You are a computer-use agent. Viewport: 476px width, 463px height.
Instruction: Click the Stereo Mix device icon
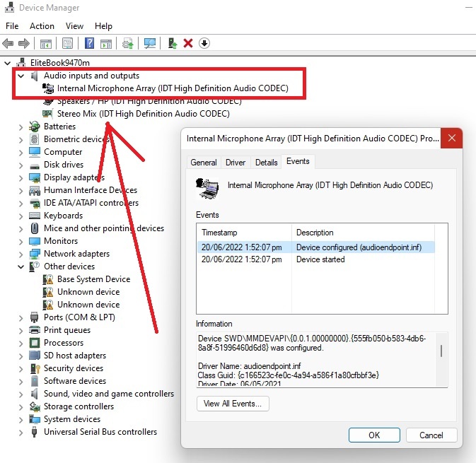(x=47, y=114)
